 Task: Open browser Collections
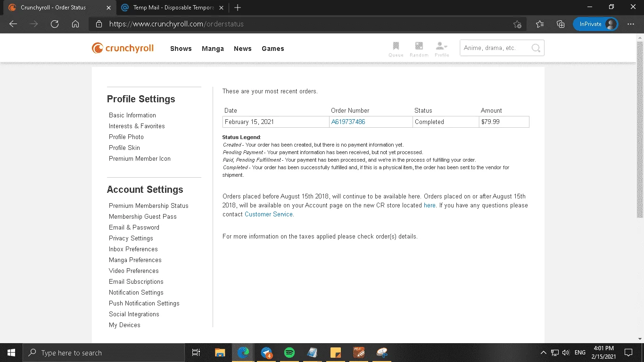point(561,24)
